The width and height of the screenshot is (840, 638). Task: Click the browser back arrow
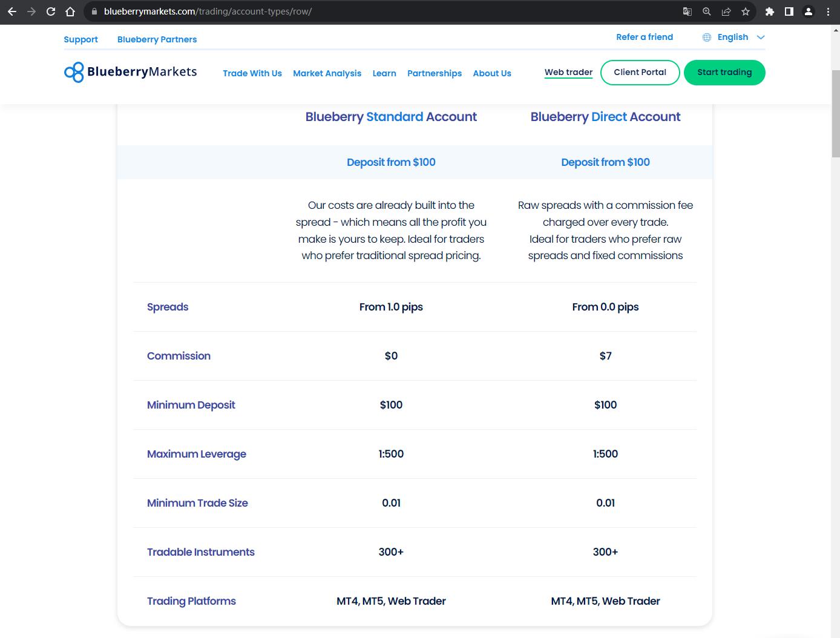pos(12,12)
